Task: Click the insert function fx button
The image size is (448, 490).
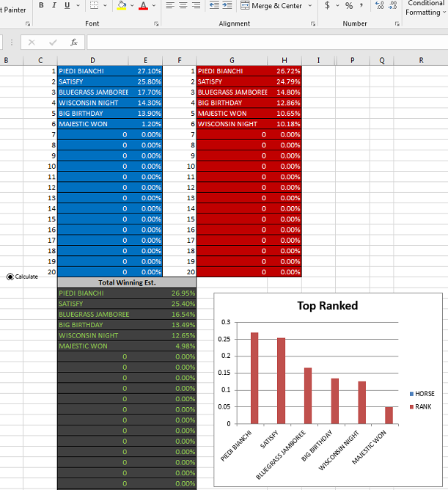Action: (x=74, y=43)
